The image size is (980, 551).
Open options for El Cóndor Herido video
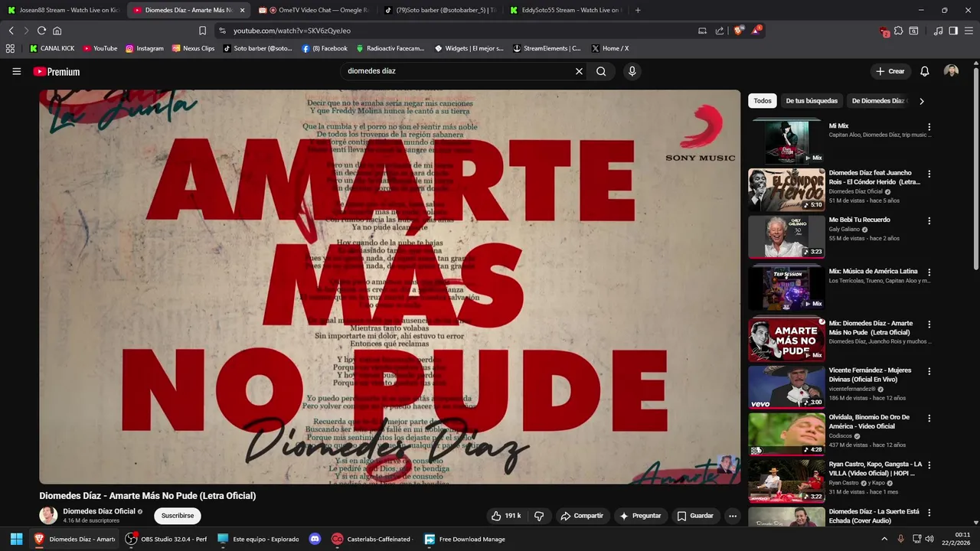(x=929, y=174)
